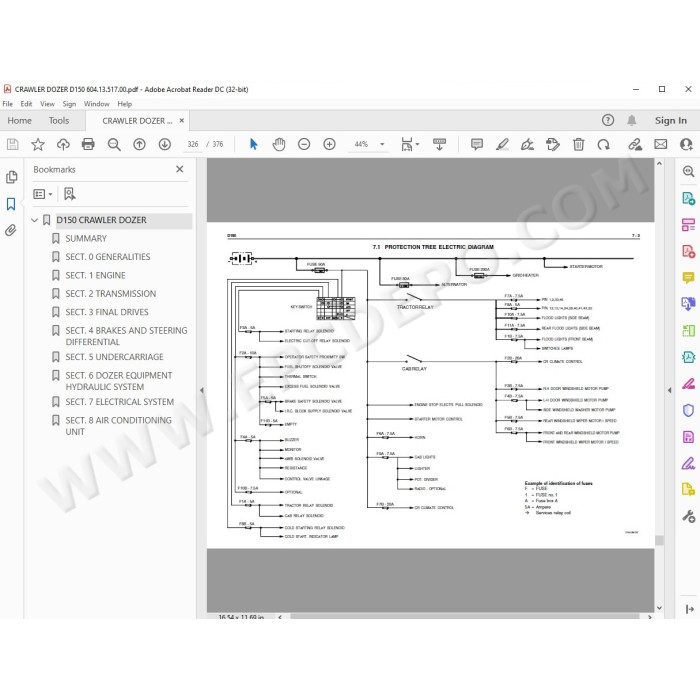This screenshot has width=700, height=700.
Task: Zoom in with the plus button
Action: coord(329,144)
